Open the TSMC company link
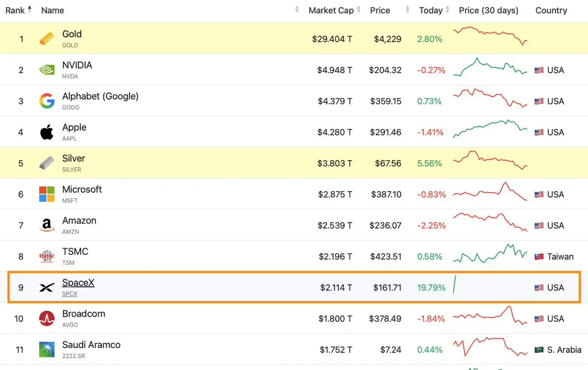Image resolution: width=588 pixels, height=370 pixels. (x=75, y=251)
